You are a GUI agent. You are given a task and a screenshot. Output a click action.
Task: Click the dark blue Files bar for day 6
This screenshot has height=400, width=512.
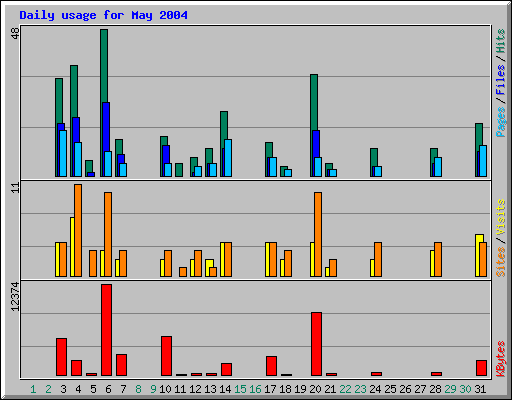click(x=106, y=127)
